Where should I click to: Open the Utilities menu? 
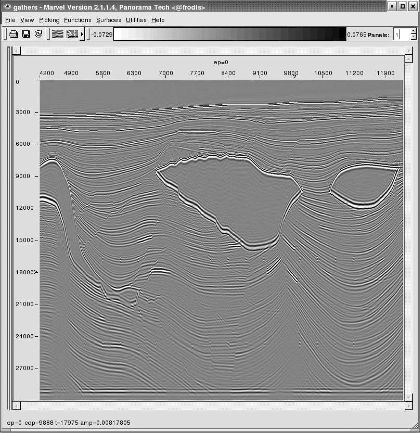pyautogui.click(x=136, y=20)
